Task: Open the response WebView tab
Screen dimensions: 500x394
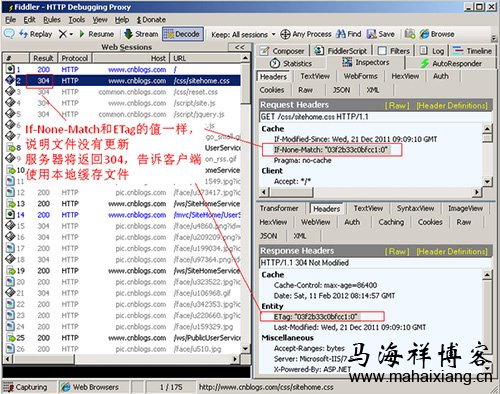Action: [x=316, y=222]
